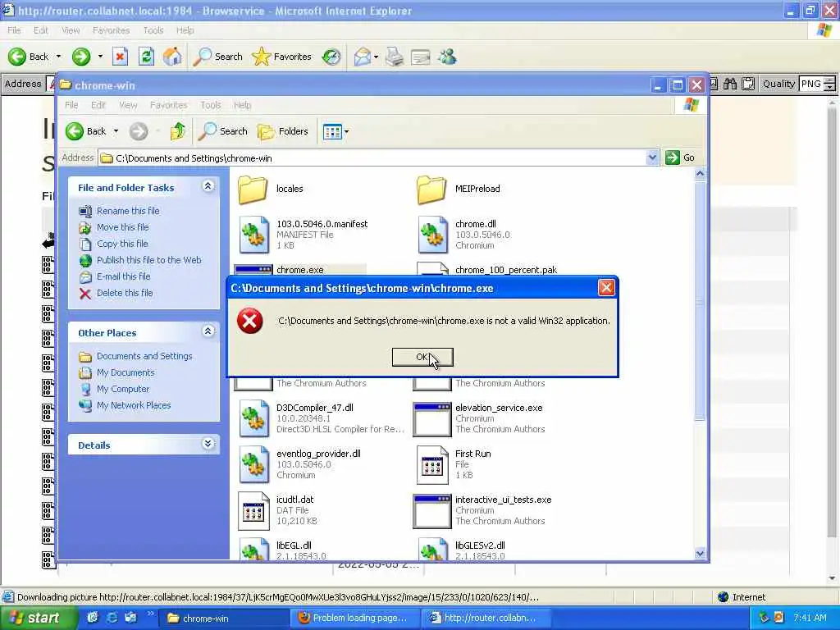840x630 pixels.
Task: Adjust Quality PNG stepper in IE
Action: (829, 84)
